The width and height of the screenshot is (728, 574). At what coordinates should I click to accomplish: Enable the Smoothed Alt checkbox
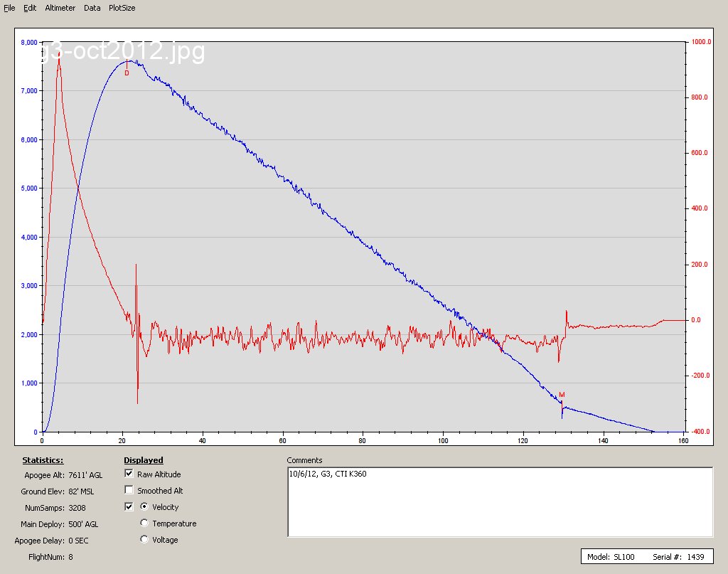(x=129, y=490)
